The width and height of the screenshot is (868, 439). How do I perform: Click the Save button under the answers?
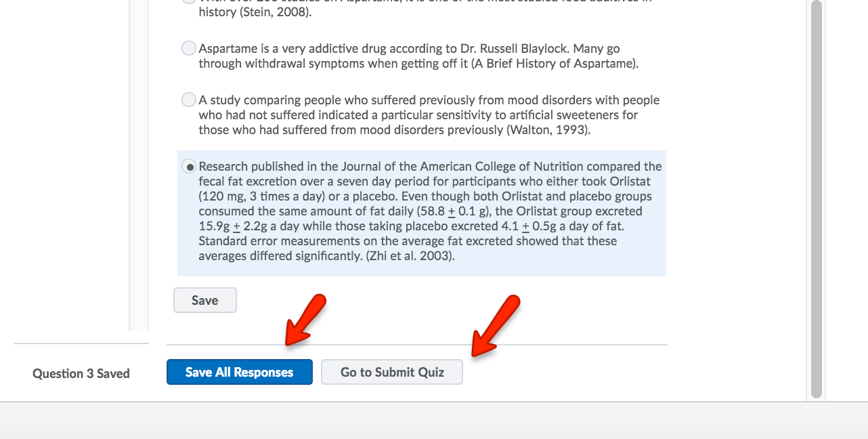(x=205, y=300)
